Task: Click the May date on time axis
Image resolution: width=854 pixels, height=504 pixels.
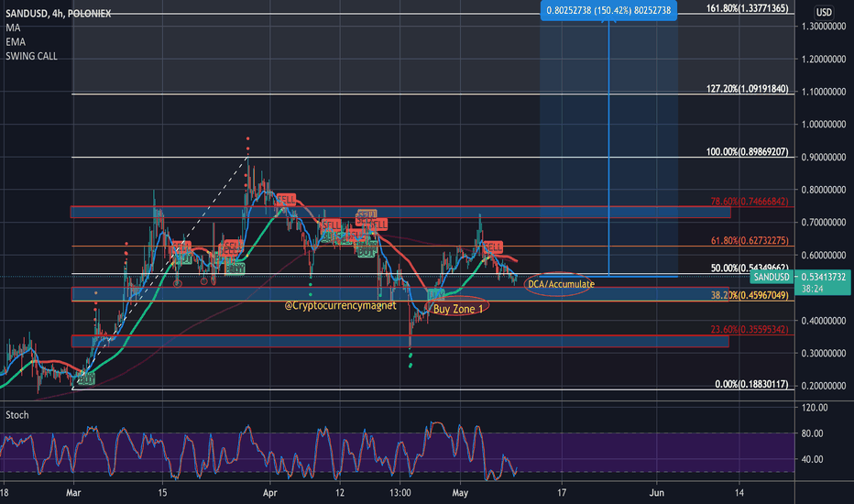Action: point(460,493)
